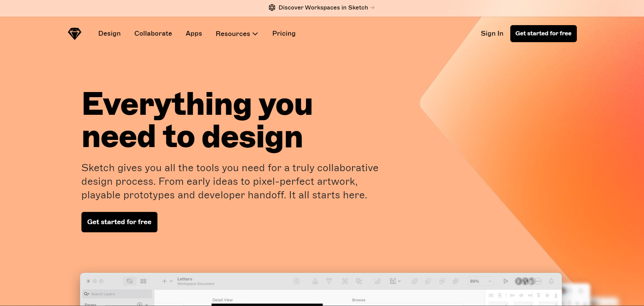Screen dimensions: 644x306
Task: Click the canvas view icon
Action: tap(129, 281)
